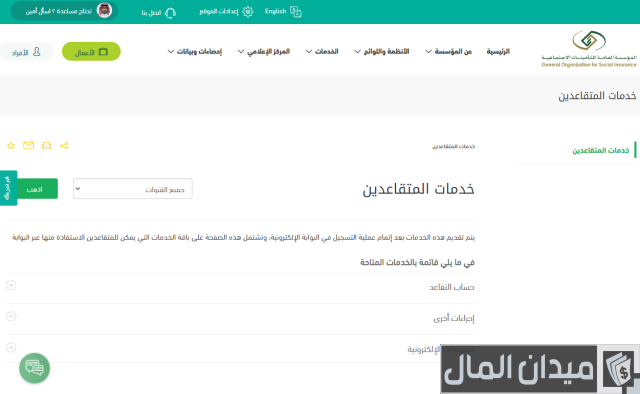The height and width of the screenshot is (394, 640).
Task: Click the person icon in الأفراد button
Action: coord(37,52)
